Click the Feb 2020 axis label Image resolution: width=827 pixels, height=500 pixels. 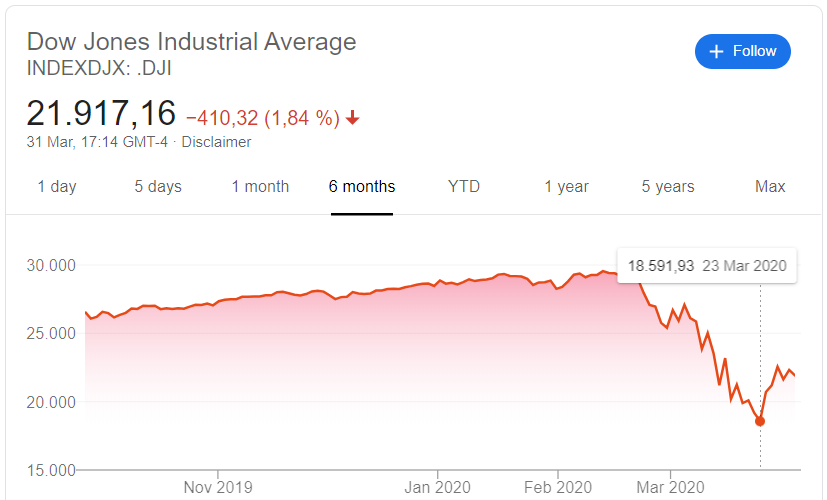coord(557,488)
